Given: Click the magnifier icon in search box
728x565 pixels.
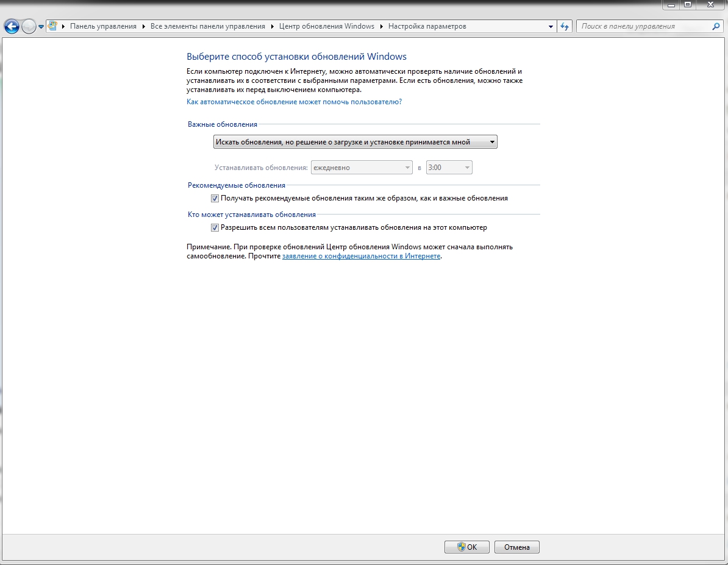Looking at the screenshot, I should coord(716,26).
